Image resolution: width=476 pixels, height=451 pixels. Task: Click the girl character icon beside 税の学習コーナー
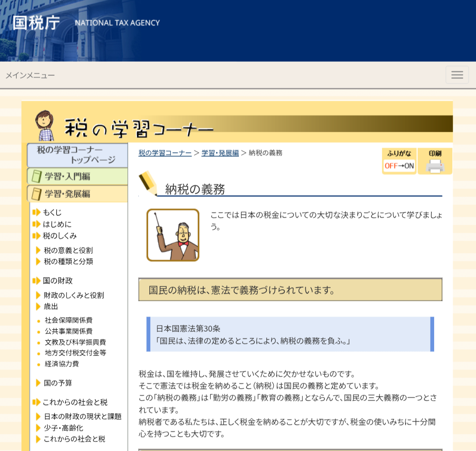coord(44,126)
